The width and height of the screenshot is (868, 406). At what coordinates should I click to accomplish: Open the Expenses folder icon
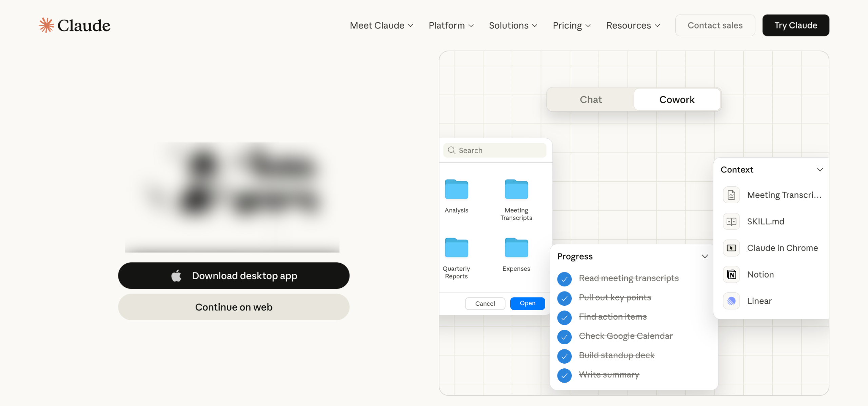point(516,248)
